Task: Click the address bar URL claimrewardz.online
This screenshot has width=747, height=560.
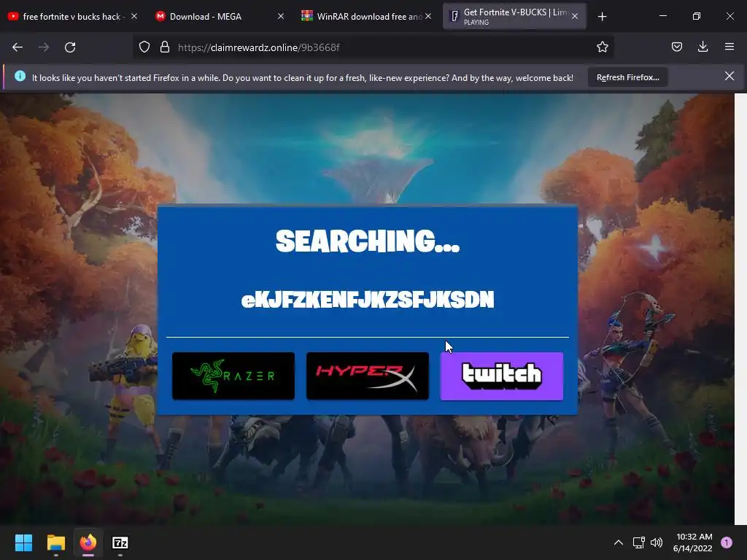Action: (259, 47)
